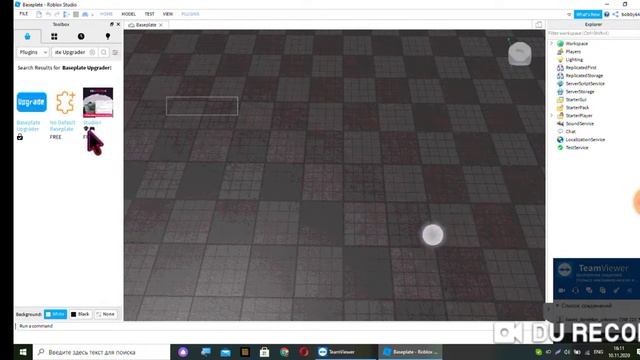Viewport: 640px width, 360px height.
Task: Click the puzzle piece plugin thumbnail
Action: [65, 102]
